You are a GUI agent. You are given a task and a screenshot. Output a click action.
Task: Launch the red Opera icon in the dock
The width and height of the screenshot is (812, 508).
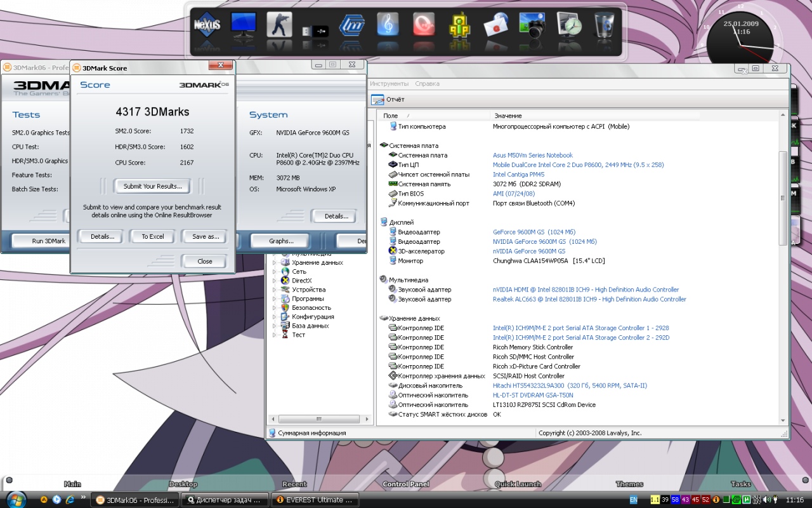coord(424,25)
